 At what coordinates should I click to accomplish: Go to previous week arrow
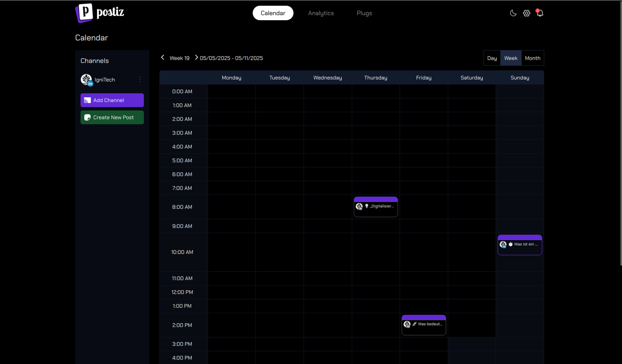click(x=162, y=57)
